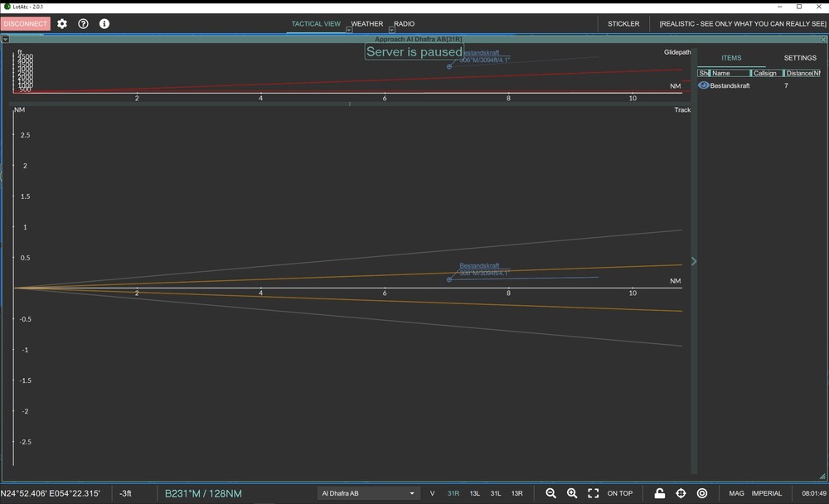Image resolution: width=829 pixels, height=504 pixels.
Task: Switch to RADIO tab
Action: 404,24
